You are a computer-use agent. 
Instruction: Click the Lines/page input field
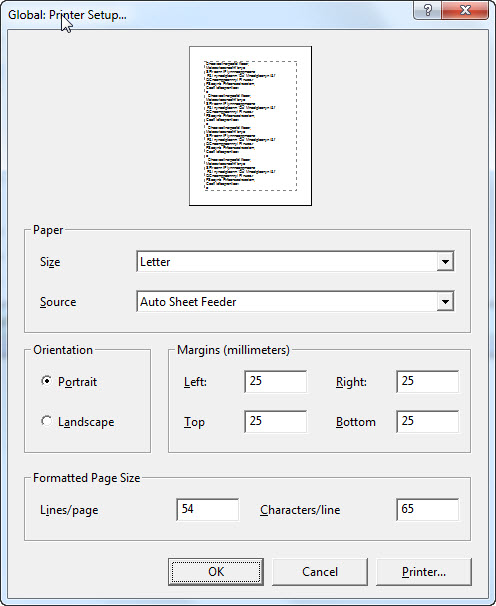click(207, 509)
